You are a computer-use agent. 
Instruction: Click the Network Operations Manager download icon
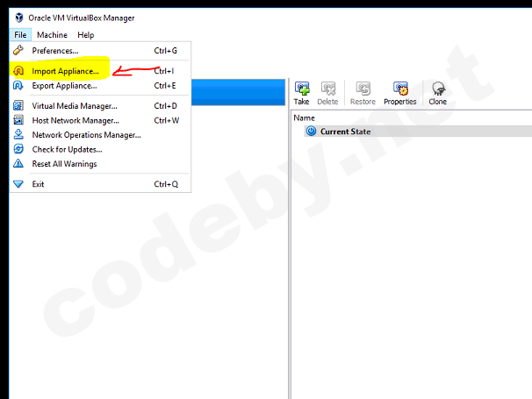(18, 134)
